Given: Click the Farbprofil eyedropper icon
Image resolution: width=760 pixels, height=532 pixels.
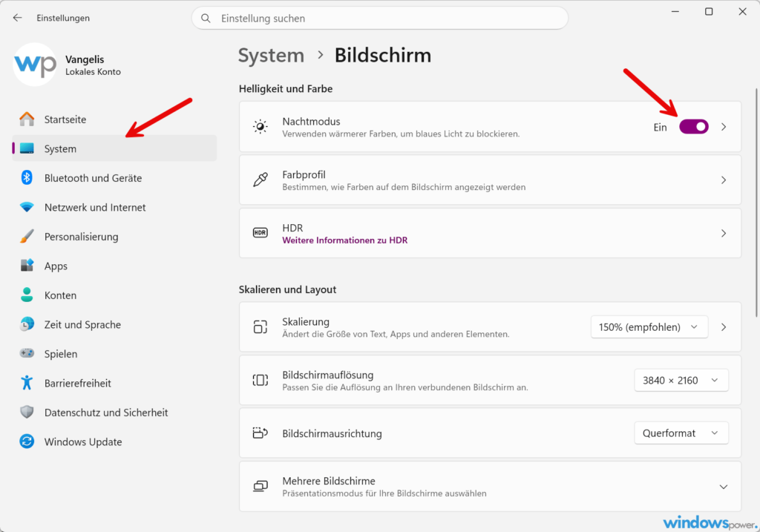Looking at the screenshot, I should (x=261, y=180).
